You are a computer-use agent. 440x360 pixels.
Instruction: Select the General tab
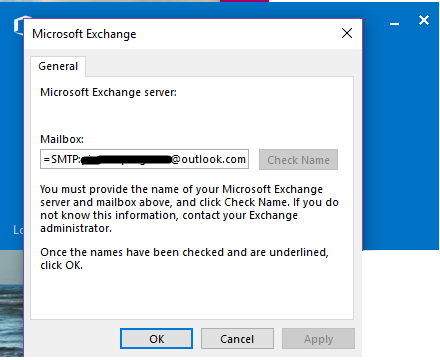58,66
